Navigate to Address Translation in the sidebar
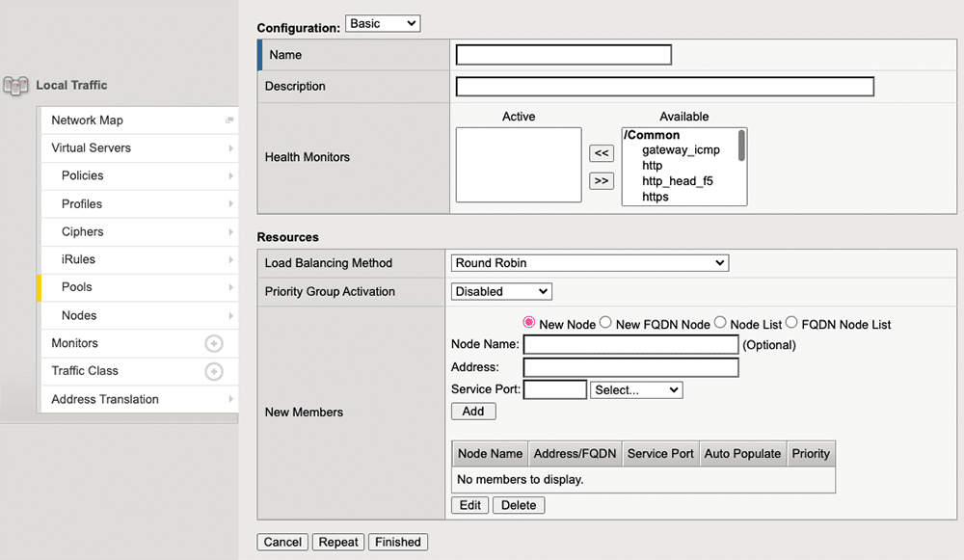This screenshot has width=964, height=560. (104, 398)
